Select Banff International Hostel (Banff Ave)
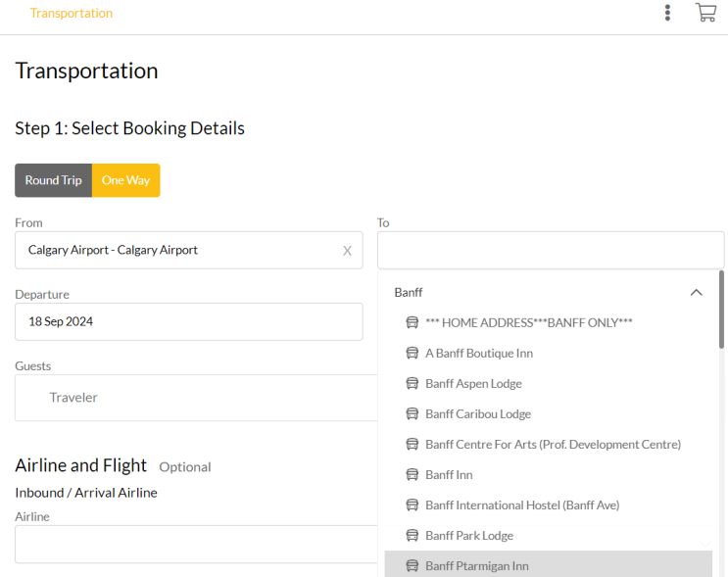 (x=522, y=505)
